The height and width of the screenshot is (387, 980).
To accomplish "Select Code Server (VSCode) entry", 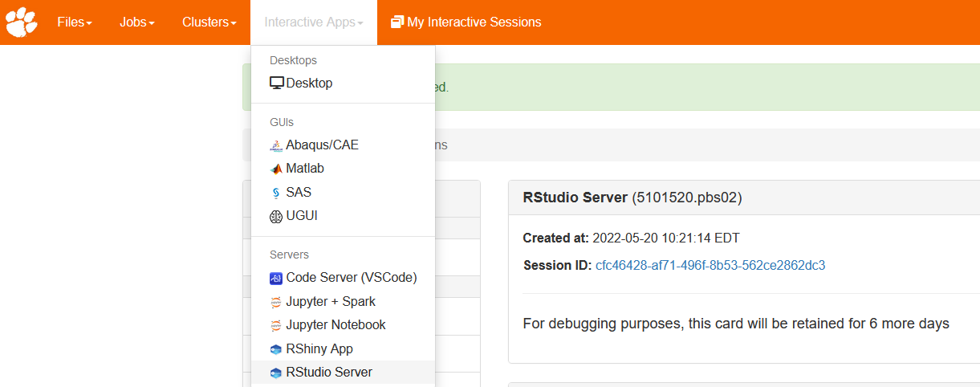I will coord(344,278).
